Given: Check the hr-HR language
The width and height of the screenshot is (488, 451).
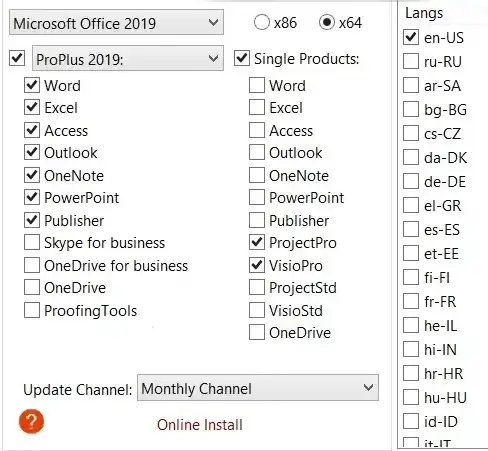Looking at the screenshot, I should point(411,373).
